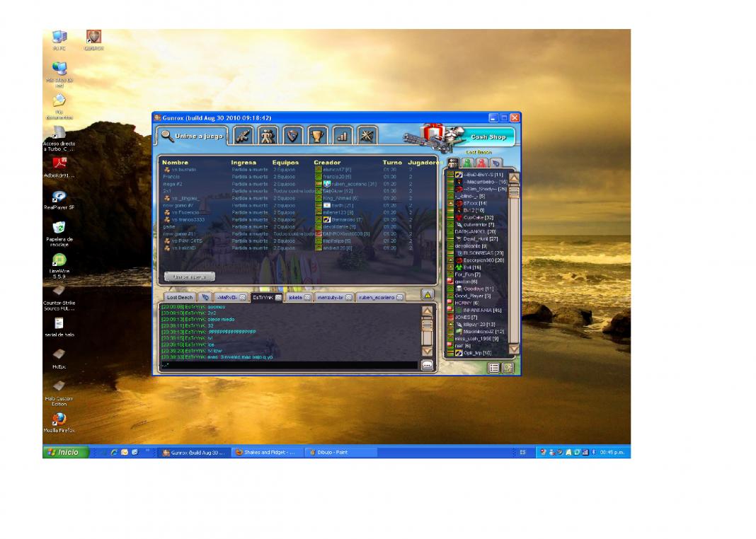Viewport: 756px width, 539px height.
Task: Switch to the menzuty-br chat tab
Action: tap(330, 298)
